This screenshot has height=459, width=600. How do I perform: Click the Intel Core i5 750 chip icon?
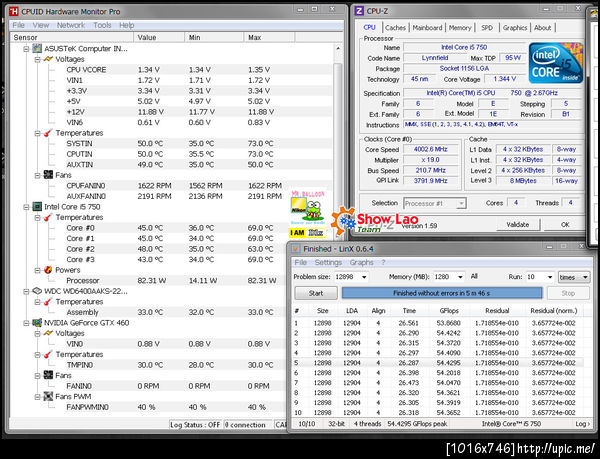37,207
